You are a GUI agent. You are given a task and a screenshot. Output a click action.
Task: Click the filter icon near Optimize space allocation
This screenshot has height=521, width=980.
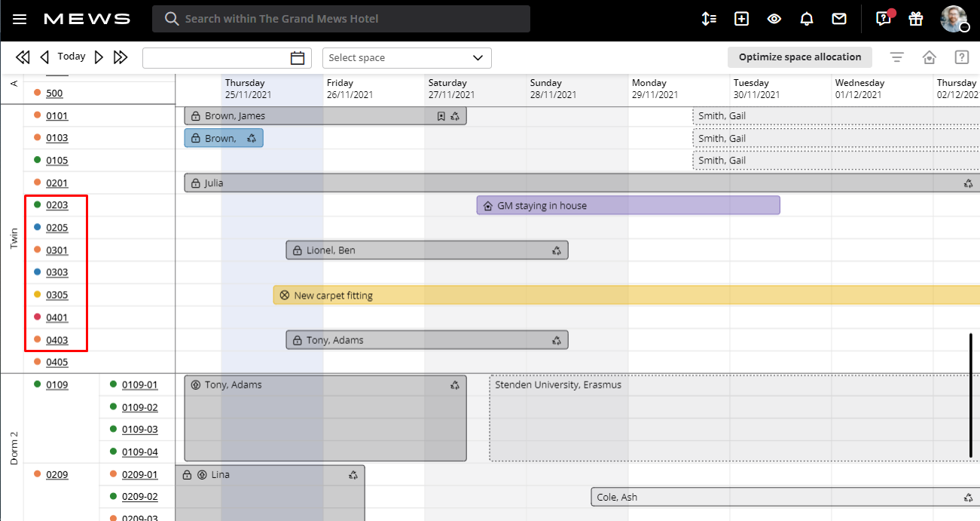click(896, 57)
